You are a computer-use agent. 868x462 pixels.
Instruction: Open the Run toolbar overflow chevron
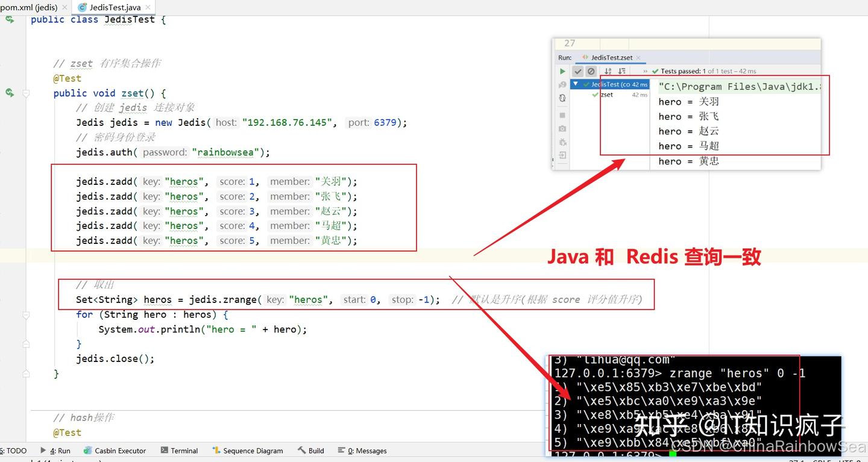click(644, 71)
